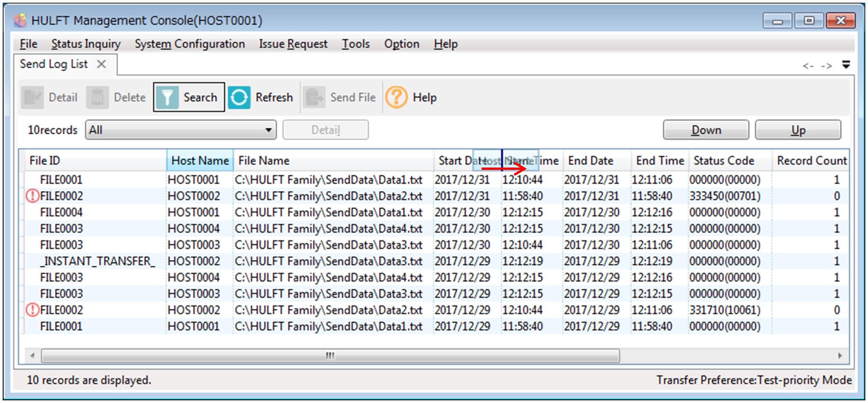The width and height of the screenshot is (868, 403).
Task: Sort by File ID column header
Action: pos(96,160)
